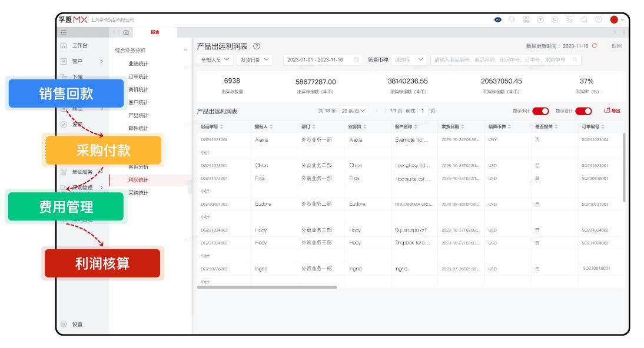Toggle the 显示小计 switch
644x348 pixels.
coord(540,111)
